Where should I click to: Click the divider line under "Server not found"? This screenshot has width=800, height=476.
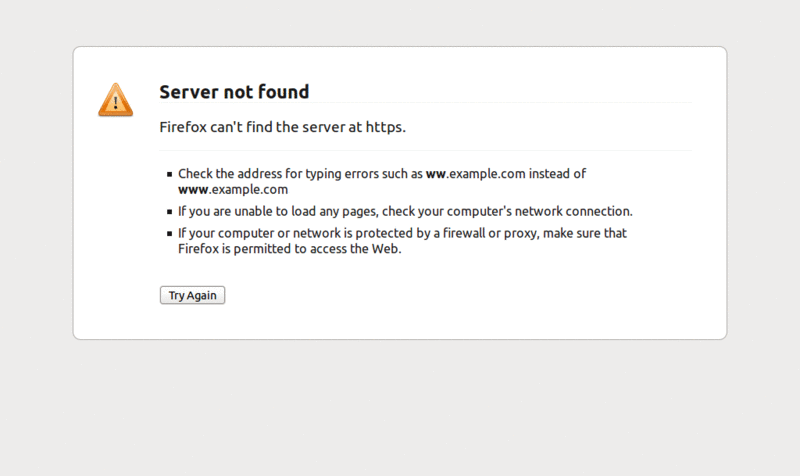click(426, 103)
